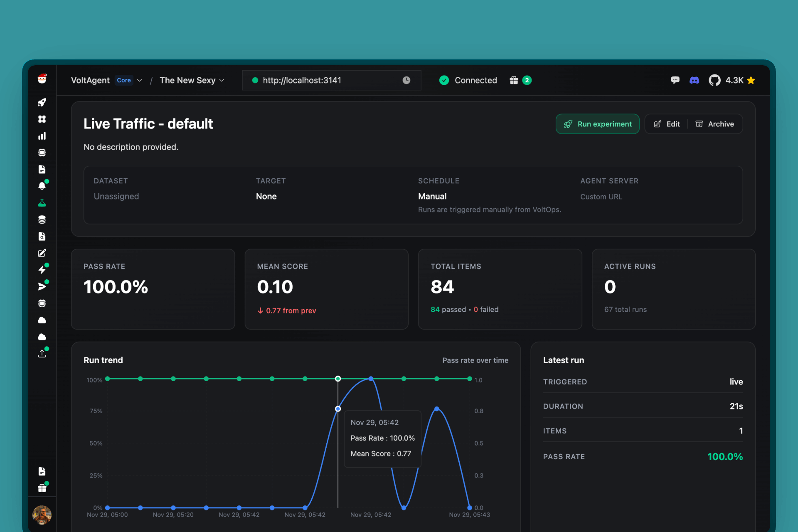The image size is (798, 532).
Task: Open the user profile avatar at bottom left
Action: [x=42, y=515]
